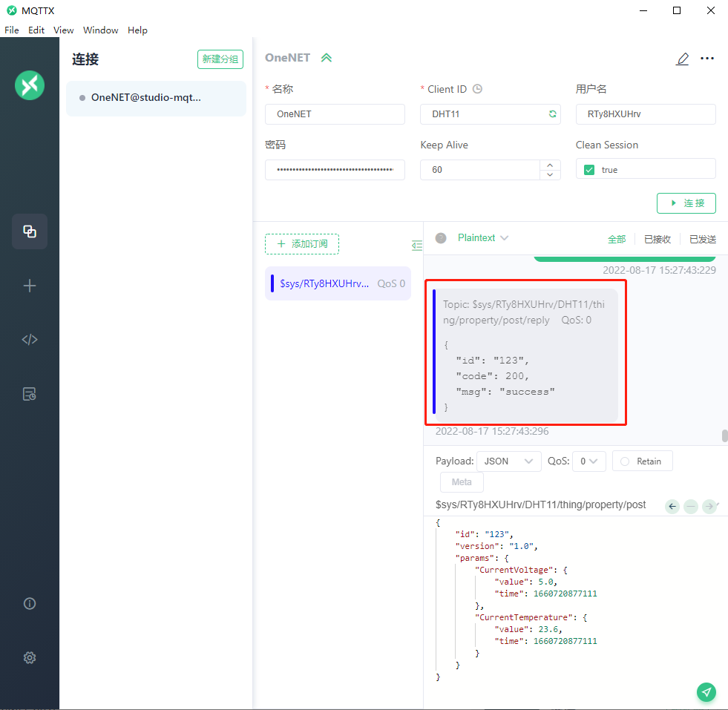Screen dimensions: 728x710
Task: Increase the Keep Alive value
Action: [550, 165]
